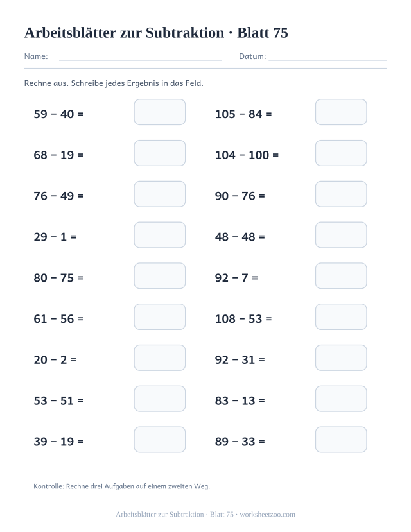Viewport: 411px width, 532px height.
Task: Select the result box for 80 − 75
Action: (160, 276)
